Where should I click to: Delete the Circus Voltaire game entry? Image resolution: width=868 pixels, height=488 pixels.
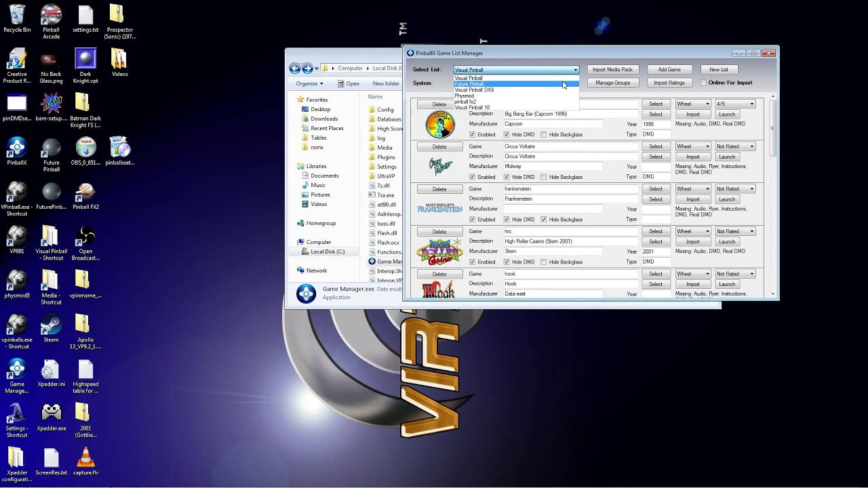[439, 146]
